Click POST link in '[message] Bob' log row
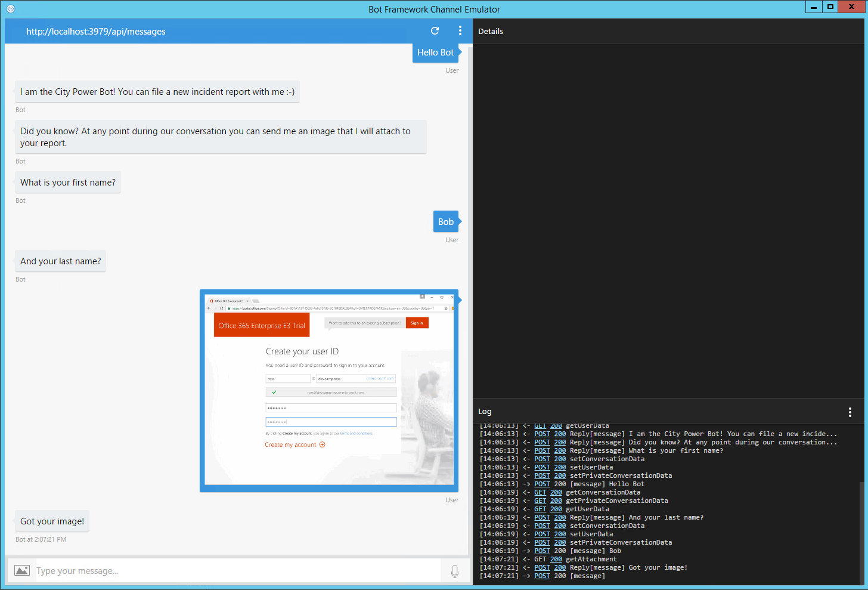 coord(542,551)
